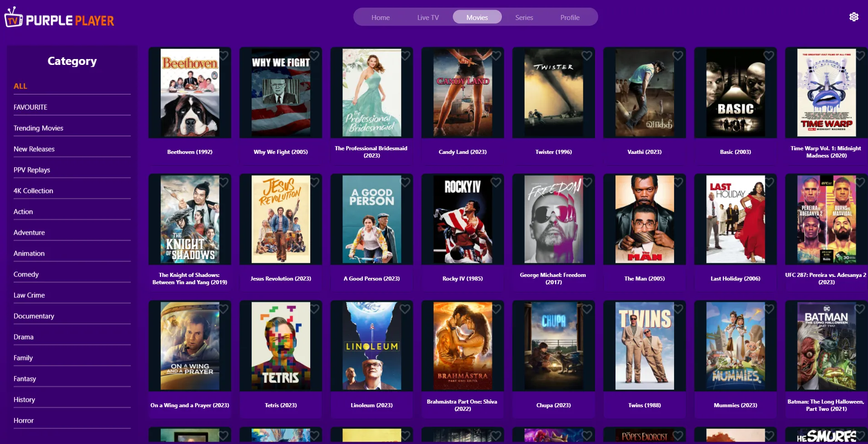Filter by Fantasy category
Viewport: 868px width, 444px height.
coord(72,379)
